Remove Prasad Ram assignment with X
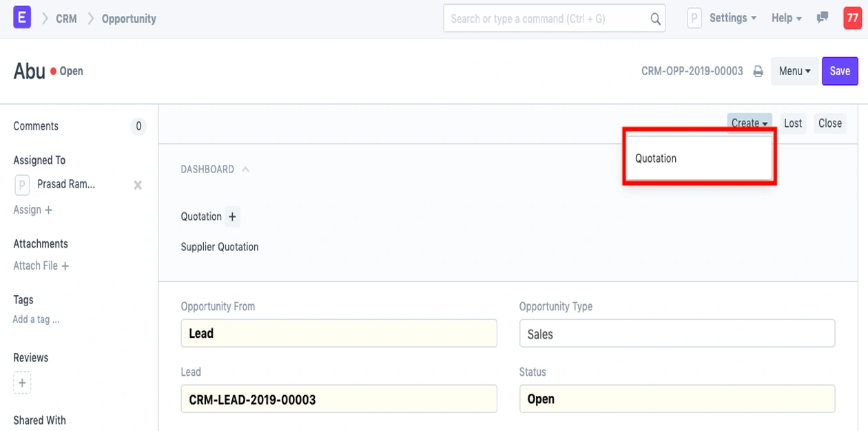 138,185
